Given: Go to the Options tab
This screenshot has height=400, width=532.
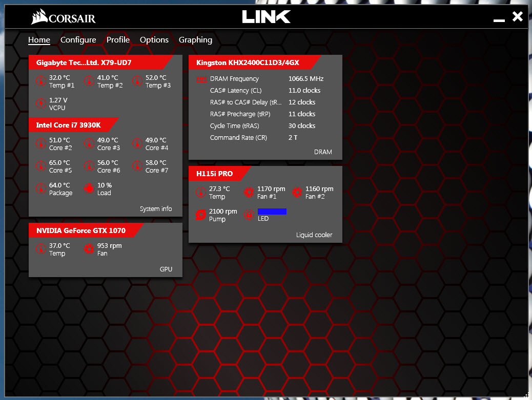Looking at the screenshot, I should point(154,39).
